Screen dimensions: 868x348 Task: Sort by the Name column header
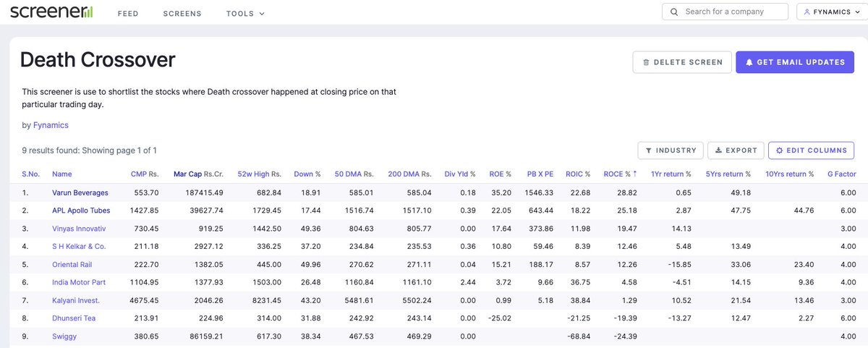pos(62,174)
